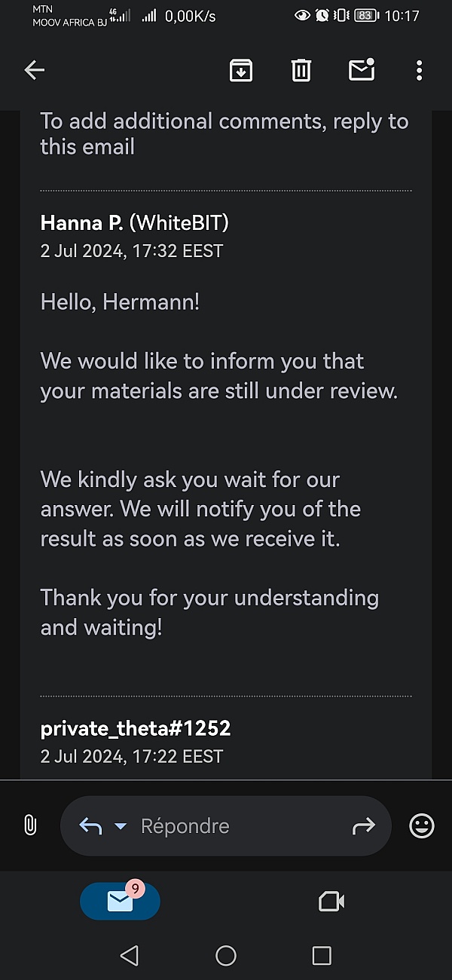The width and height of the screenshot is (452, 980).
Task: Delete the email with trash icon
Action: [301, 71]
